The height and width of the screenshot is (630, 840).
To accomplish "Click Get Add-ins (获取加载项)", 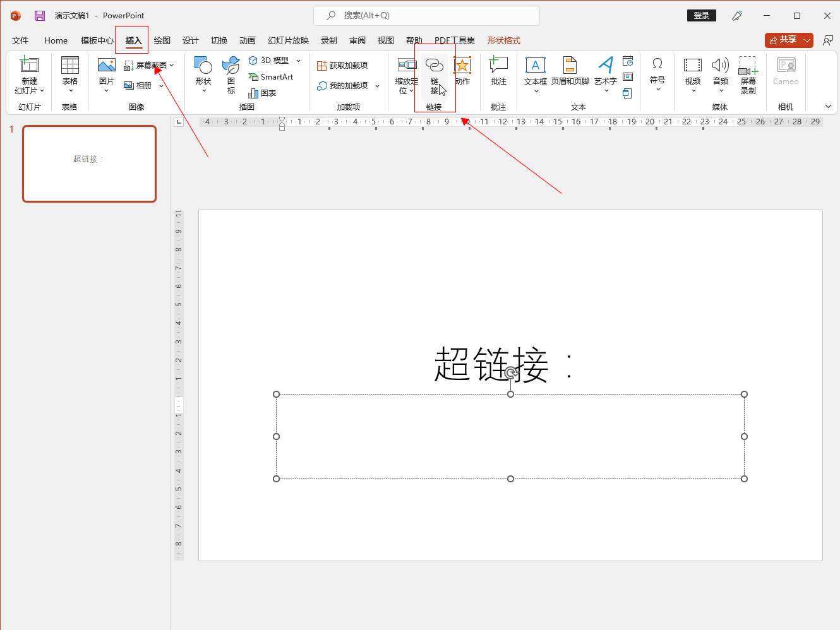I will tap(342, 66).
